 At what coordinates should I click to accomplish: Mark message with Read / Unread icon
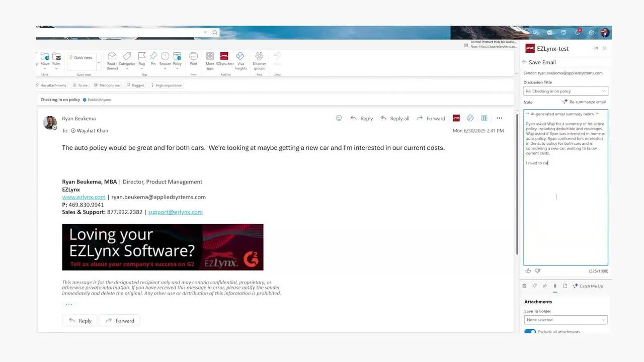pyautogui.click(x=112, y=56)
